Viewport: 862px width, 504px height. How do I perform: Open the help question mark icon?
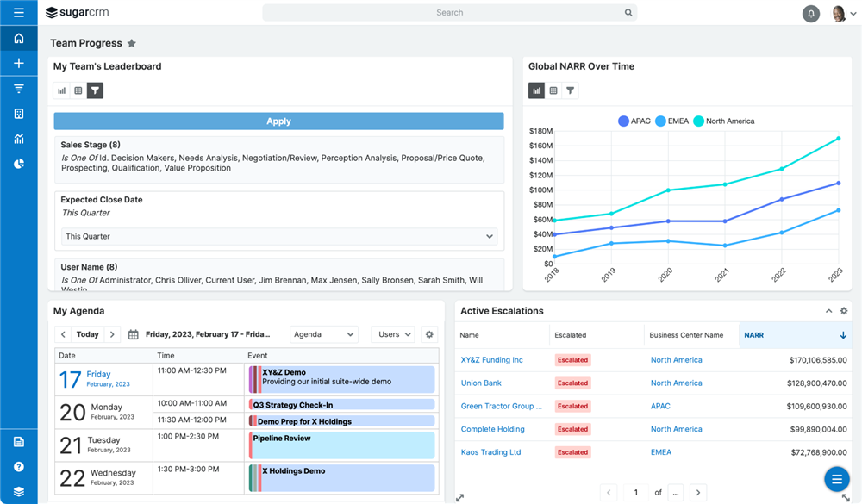[18, 467]
